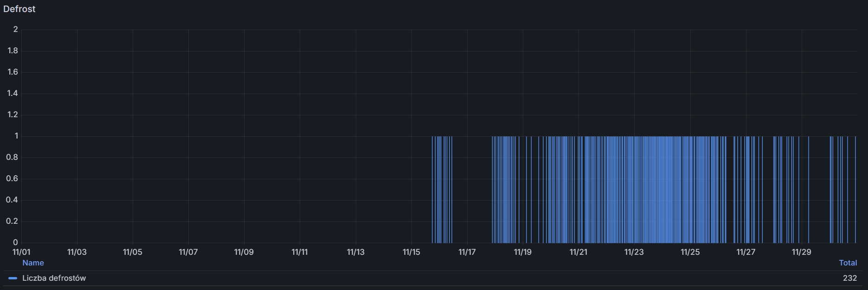This screenshot has width=868, height=290.
Task: Click the 11/25 date label on x-axis
Action: [x=690, y=252]
